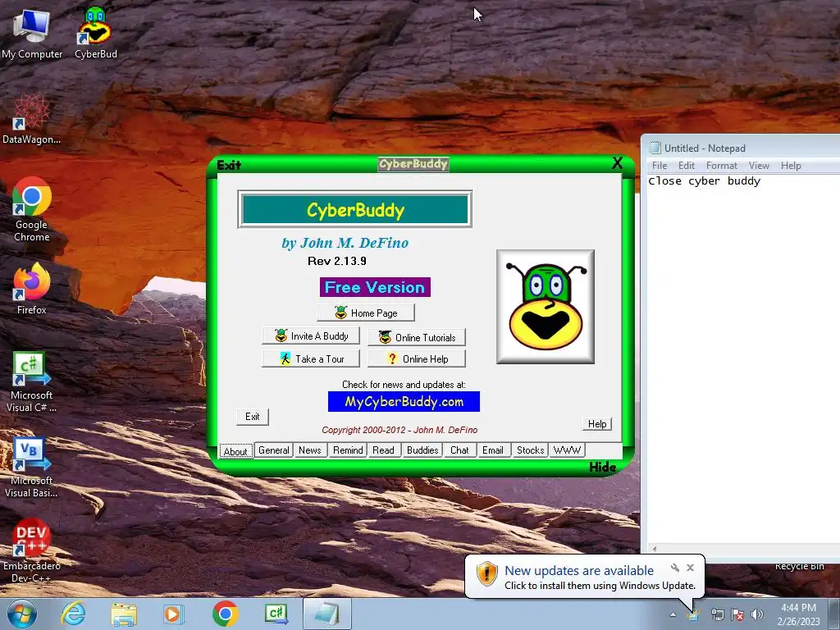Screen dimensions: 840x630
Task: Select the Microsoft Visual Basic desktop icon
Action: click(x=32, y=468)
